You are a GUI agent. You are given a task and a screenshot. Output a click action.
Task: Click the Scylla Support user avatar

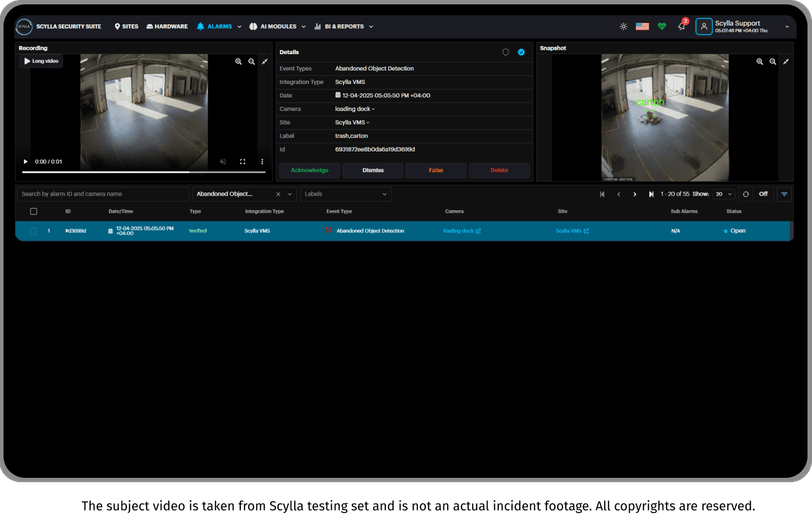[x=704, y=26]
